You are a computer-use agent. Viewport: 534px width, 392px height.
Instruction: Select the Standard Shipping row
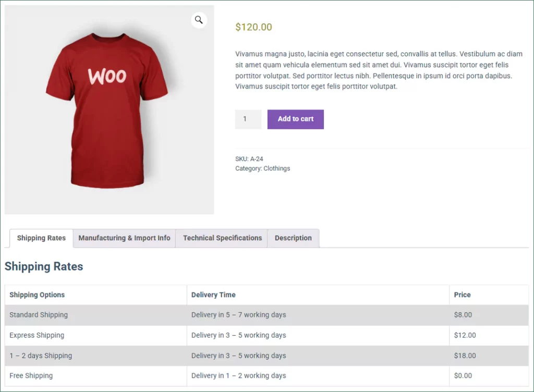pos(266,315)
